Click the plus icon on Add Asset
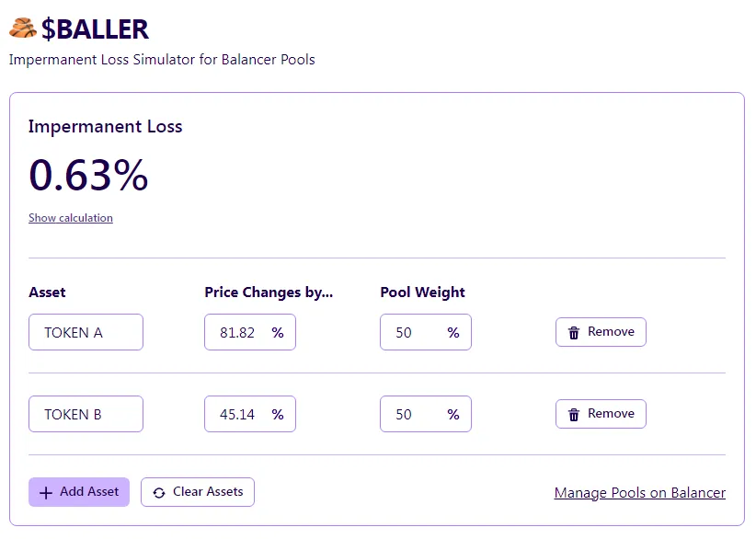This screenshot has height=539, width=756. tap(46, 493)
